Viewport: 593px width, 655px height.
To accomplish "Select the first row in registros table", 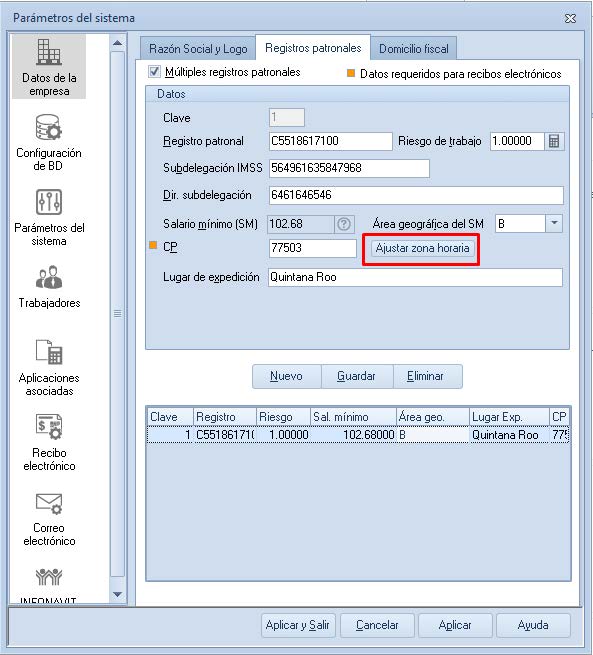I will point(358,435).
